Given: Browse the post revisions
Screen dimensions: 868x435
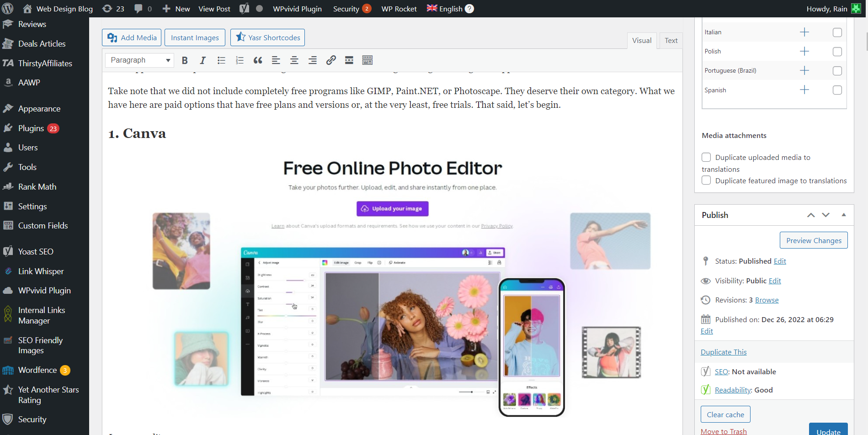Looking at the screenshot, I should pos(767,300).
